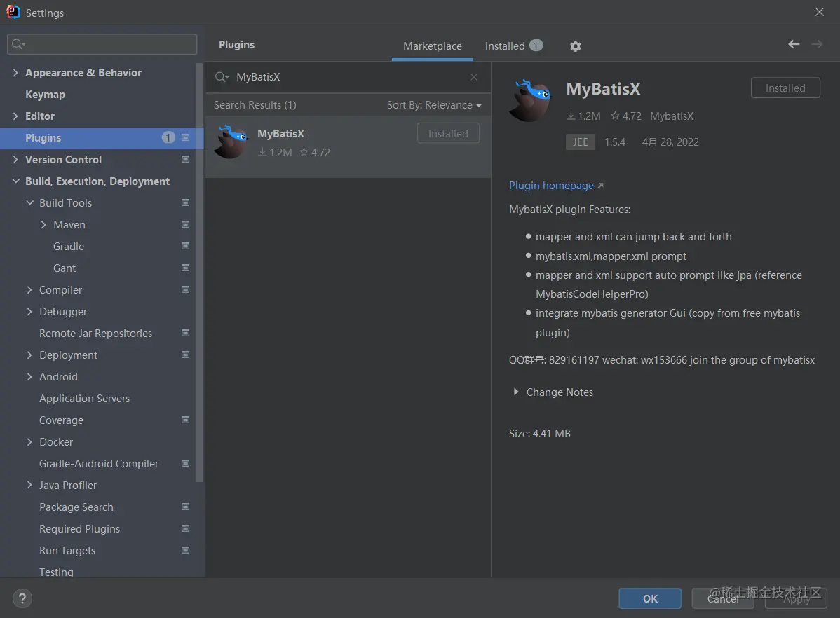Expand the Editor section
Screen dimensions: 840x618
(15, 116)
